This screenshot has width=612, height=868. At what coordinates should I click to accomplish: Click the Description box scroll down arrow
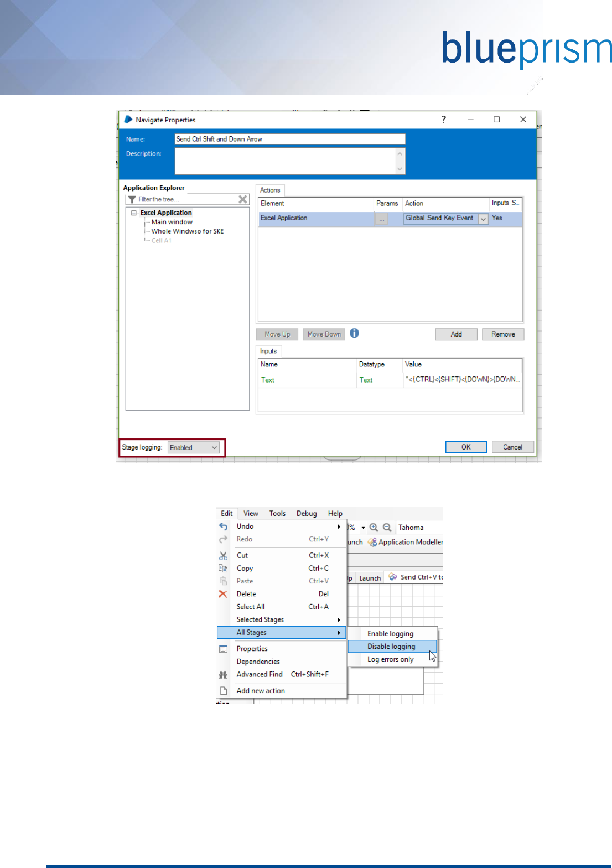pyautogui.click(x=400, y=169)
